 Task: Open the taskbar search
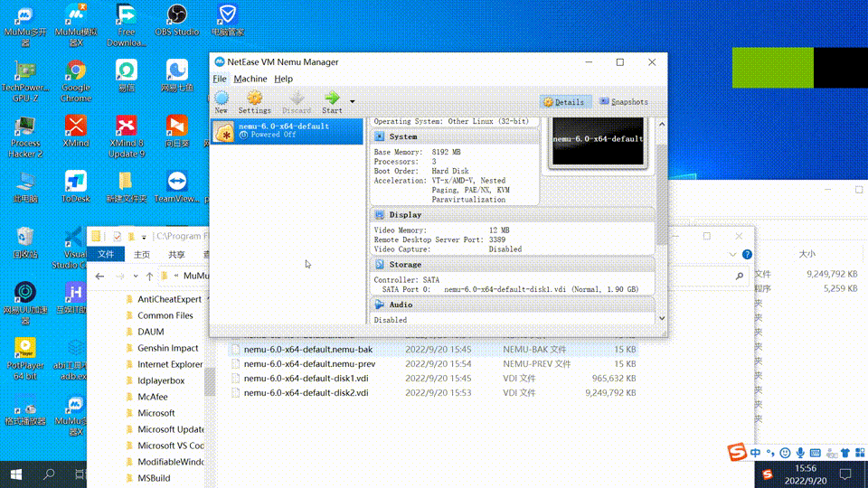pos(49,474)
